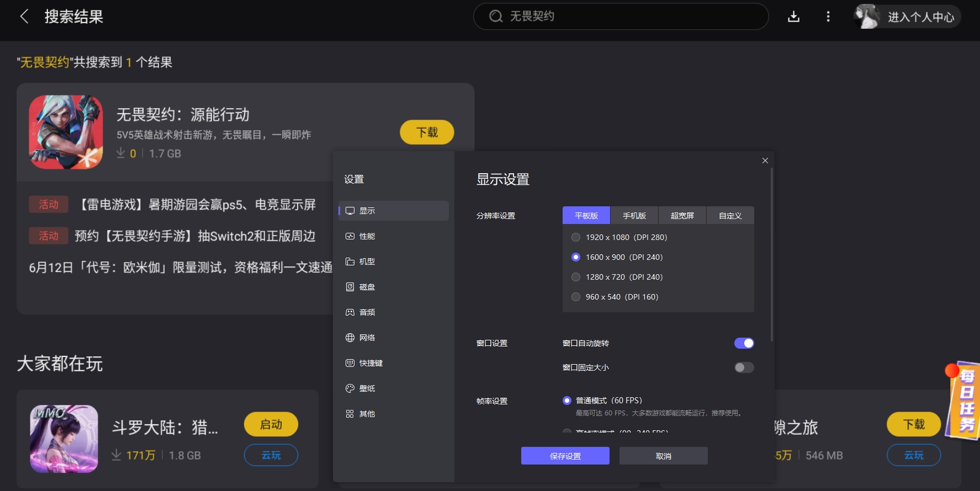
Task: Open the three-dot more options menu
Action: tap(828, 17)
